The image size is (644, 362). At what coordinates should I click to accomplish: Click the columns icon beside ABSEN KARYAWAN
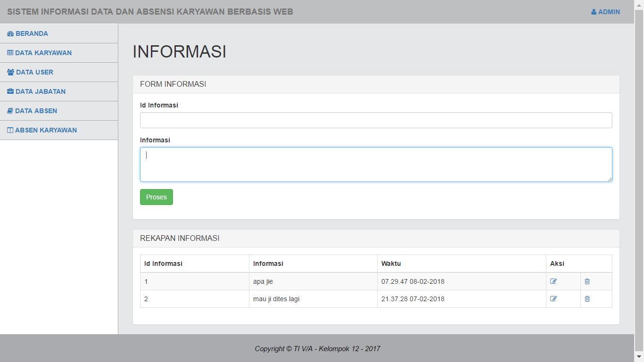click(x=10, y=131)
